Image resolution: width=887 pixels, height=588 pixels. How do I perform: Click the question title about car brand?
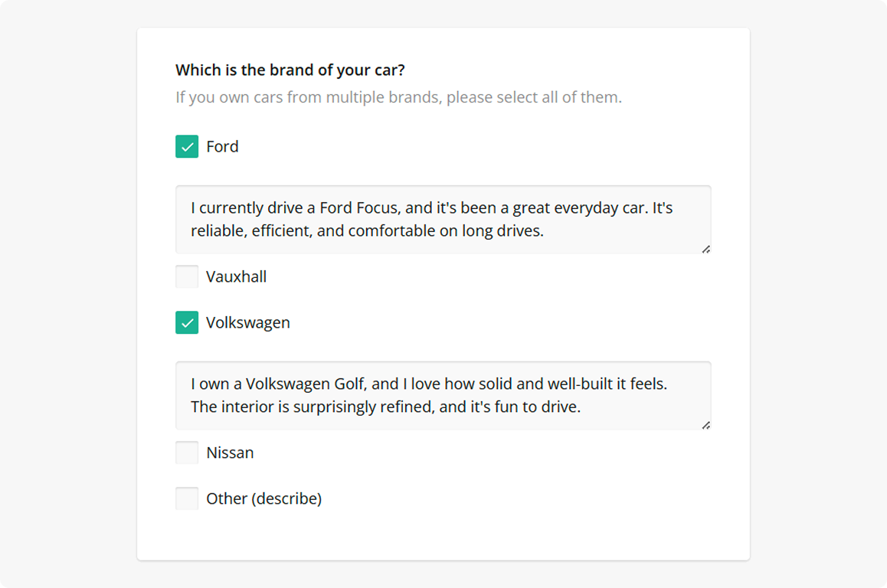[290, 70]
